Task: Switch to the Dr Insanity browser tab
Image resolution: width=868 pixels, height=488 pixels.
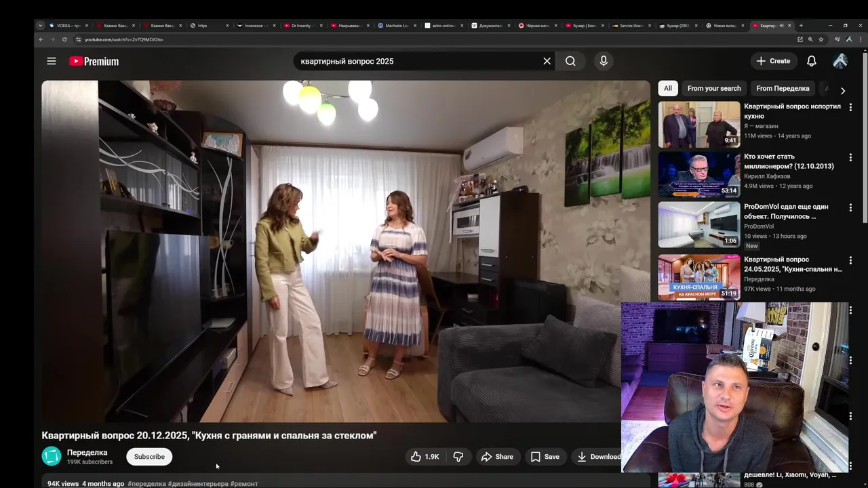Action: 303,26
